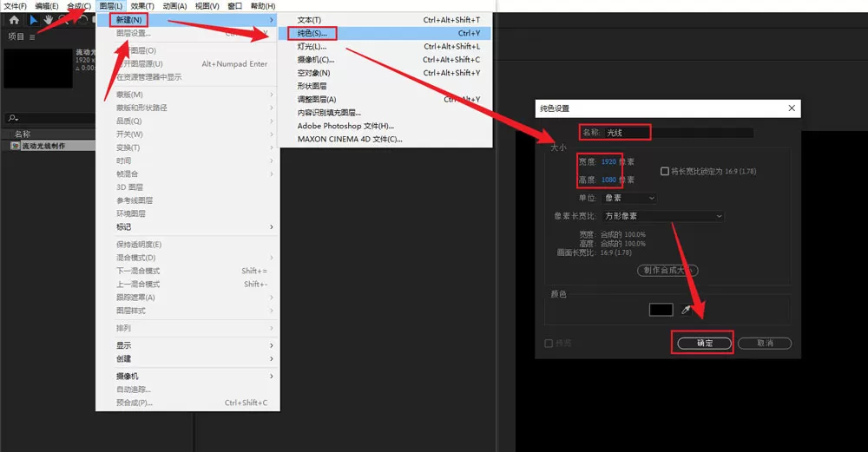
Task: Open the 编辑(E) menu
Action: (x=47, y=6)
